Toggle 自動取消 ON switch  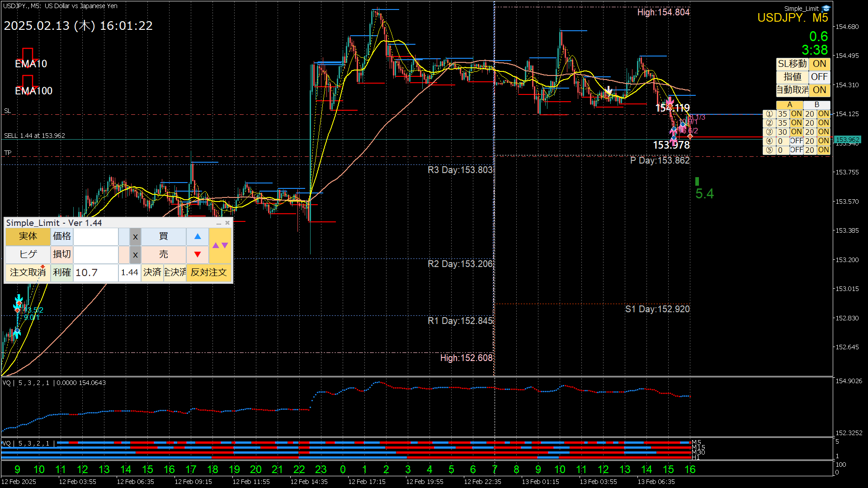[x=819, y=90]
